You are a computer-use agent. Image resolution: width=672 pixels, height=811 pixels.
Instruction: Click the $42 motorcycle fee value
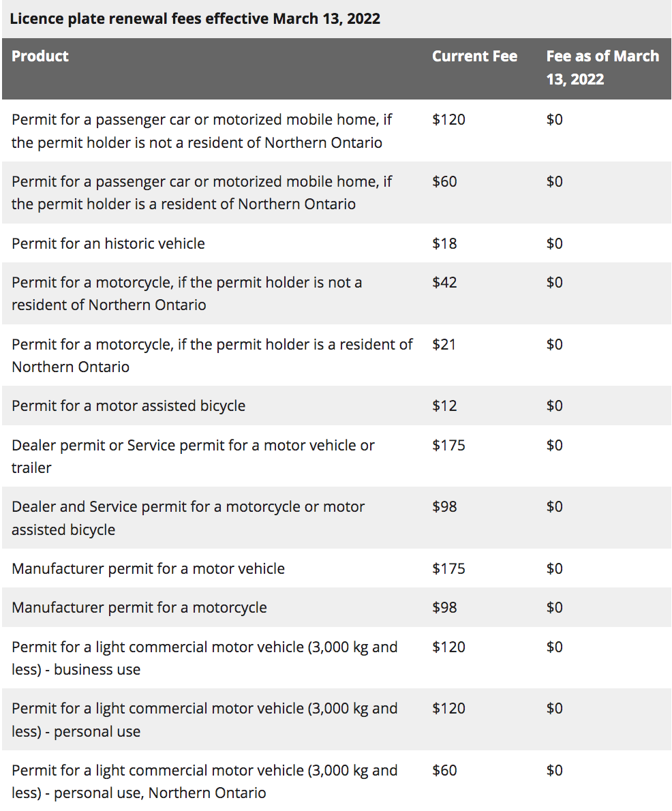pyautogui.click(x=444, y=282)
